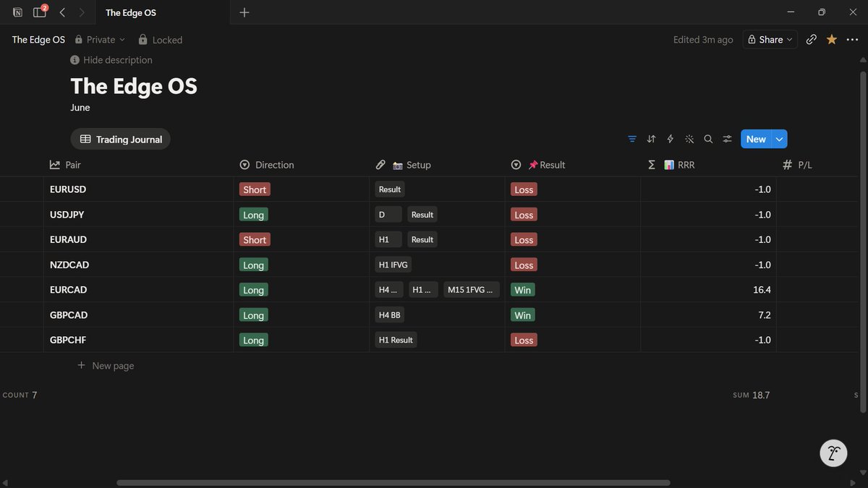868x488 pixels.
Task: Open the SUM calculation under RRR
Action: (x=751, y=395)
